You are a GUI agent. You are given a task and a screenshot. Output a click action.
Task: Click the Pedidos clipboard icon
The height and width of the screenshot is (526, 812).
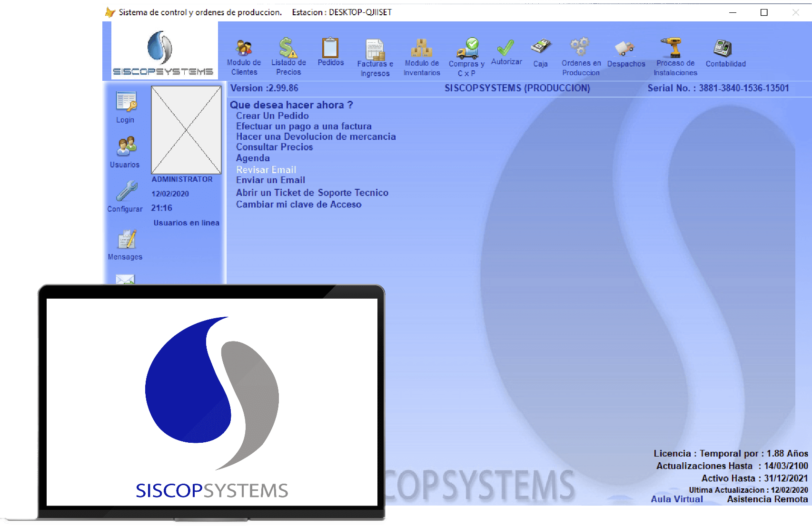[x=330, y=48]
